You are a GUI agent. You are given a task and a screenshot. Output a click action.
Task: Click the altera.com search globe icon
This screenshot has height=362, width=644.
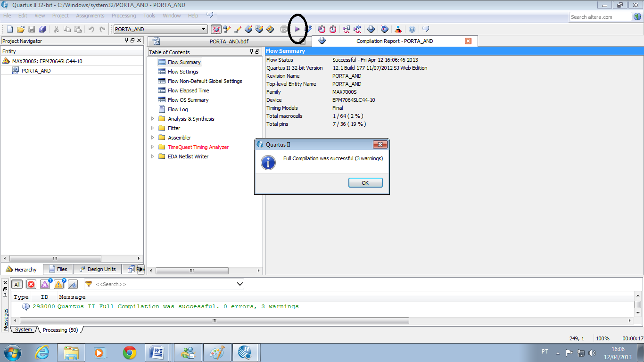637,17
